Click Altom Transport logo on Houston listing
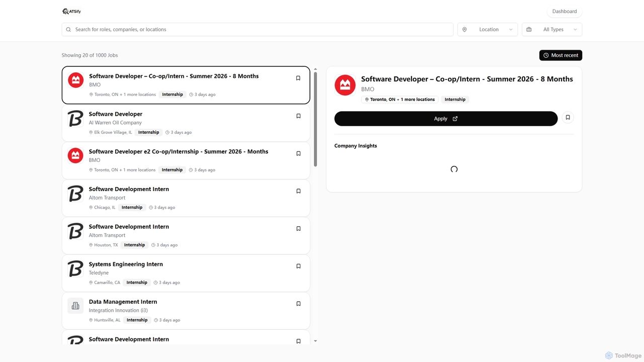 pyautogui.click(x=75, y=231)
